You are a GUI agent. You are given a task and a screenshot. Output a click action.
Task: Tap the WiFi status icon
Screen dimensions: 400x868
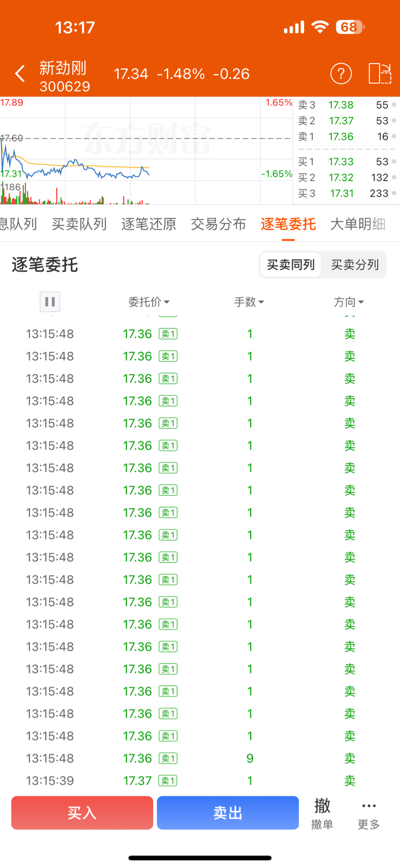tap(320, 27)
